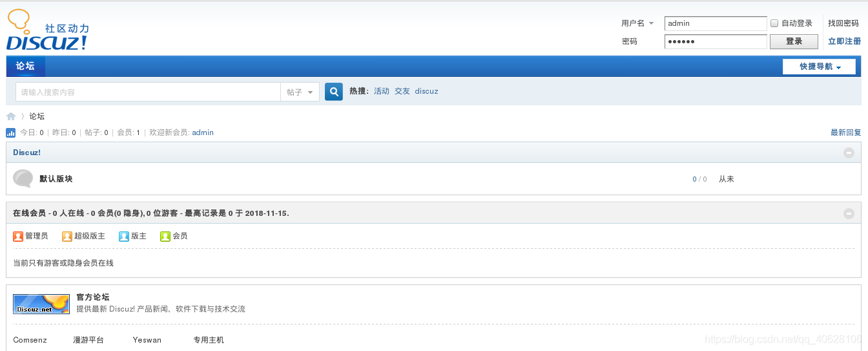Focus the password input field
The width and height of the screenshot is (868, 351).
(x=716, y=41)
